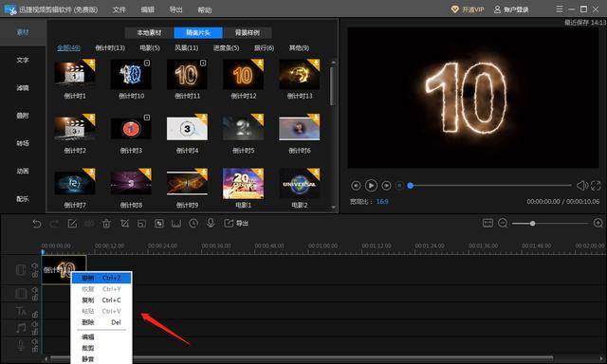Toggle visibility of the second video track
This screenshot has width=607, height=364.
coord(35,290)
